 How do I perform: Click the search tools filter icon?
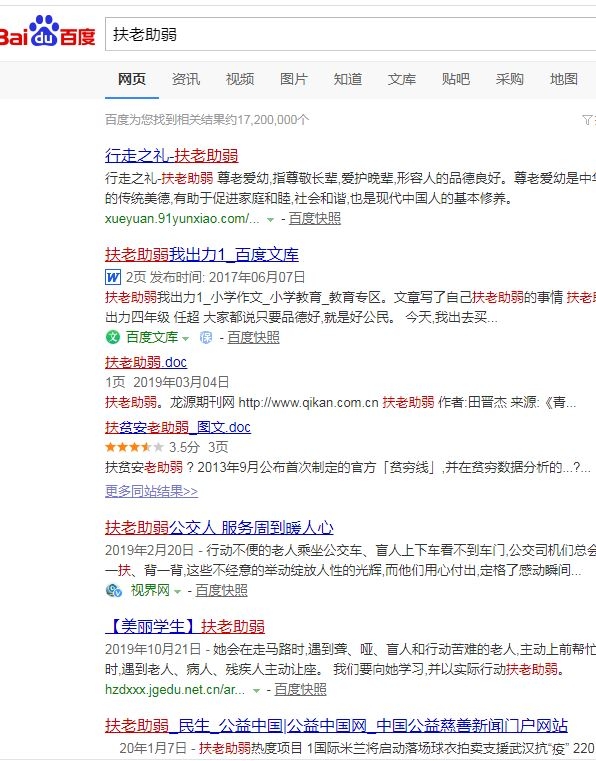(587, 119)
